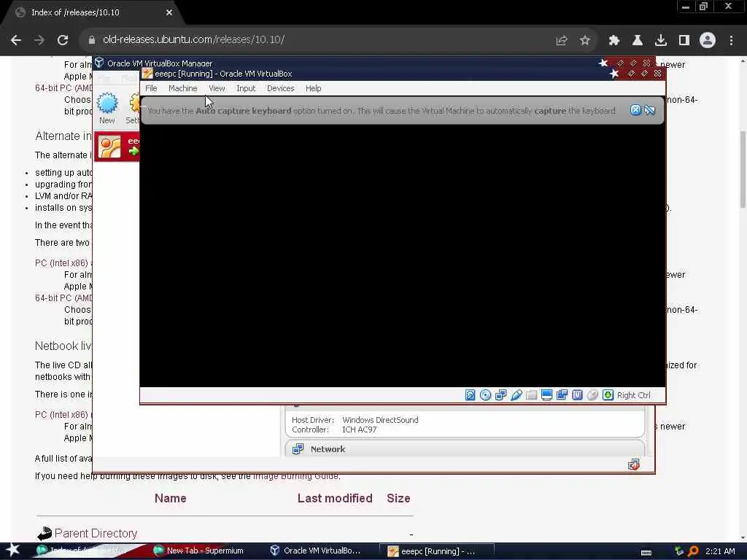The height and width of the screenshot is (560, 747).
Task: Open the browser profile avatar
Action: [x=708, y=41]
